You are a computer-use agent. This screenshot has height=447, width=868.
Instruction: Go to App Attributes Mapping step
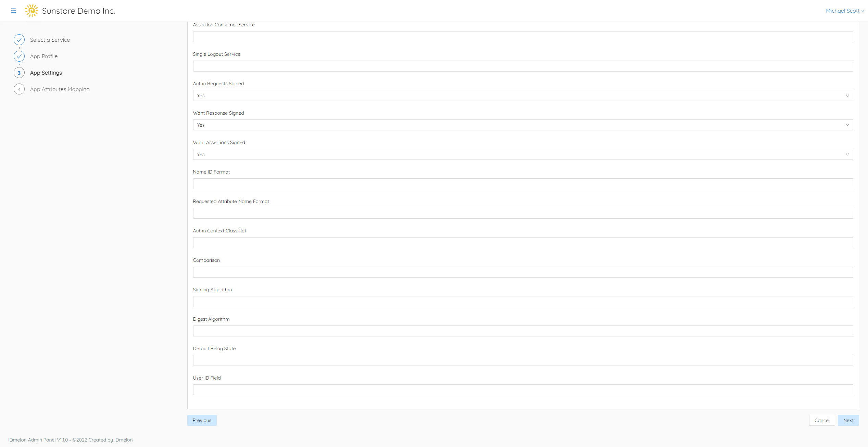60,89
